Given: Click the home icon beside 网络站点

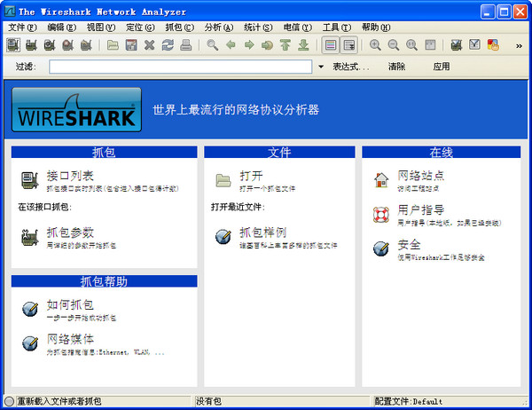Looking at the screenshot, I should (x=381, y=180).
